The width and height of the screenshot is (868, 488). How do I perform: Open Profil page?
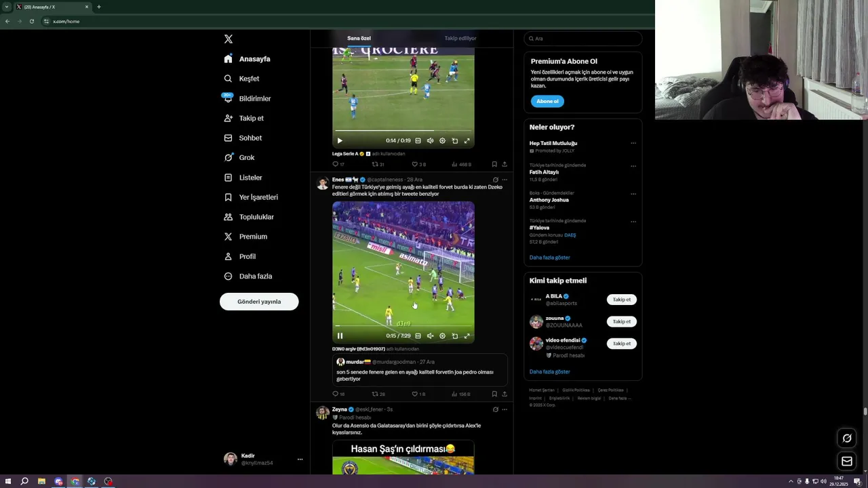[x=240, y=256]
